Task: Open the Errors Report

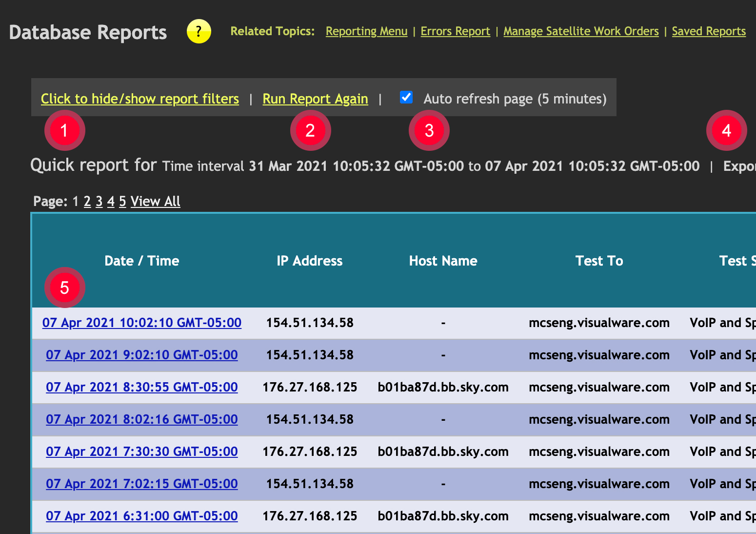Action: pyautogui.click(x=455, y=31)
